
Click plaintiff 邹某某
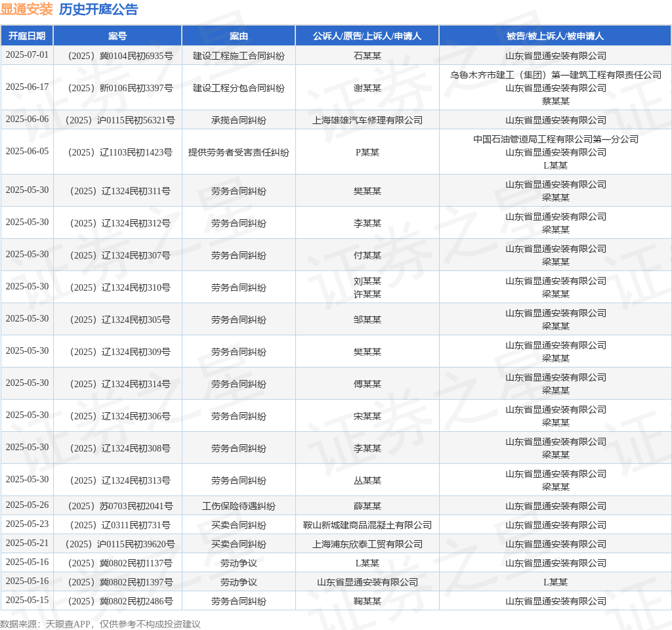[x=367, y=320]
